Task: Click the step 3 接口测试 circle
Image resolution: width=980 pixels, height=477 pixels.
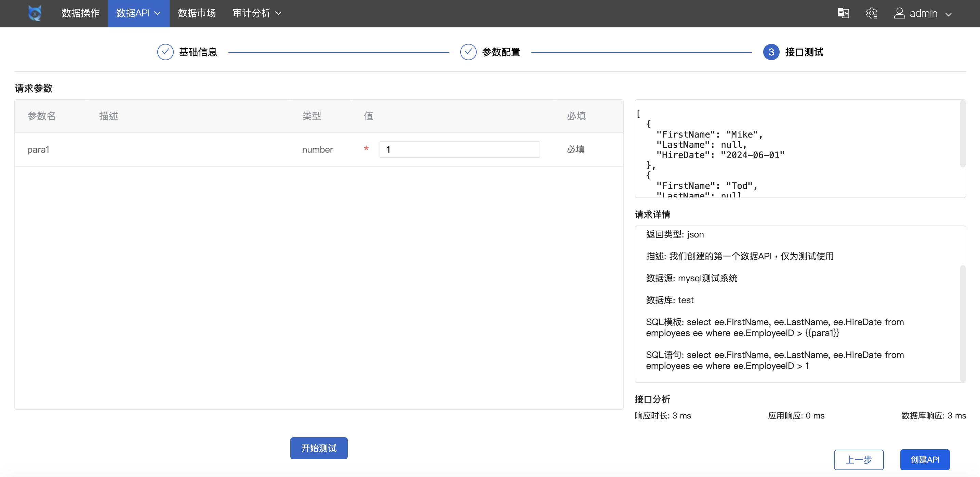Action: pyautogui.click(x=771, y=52)
